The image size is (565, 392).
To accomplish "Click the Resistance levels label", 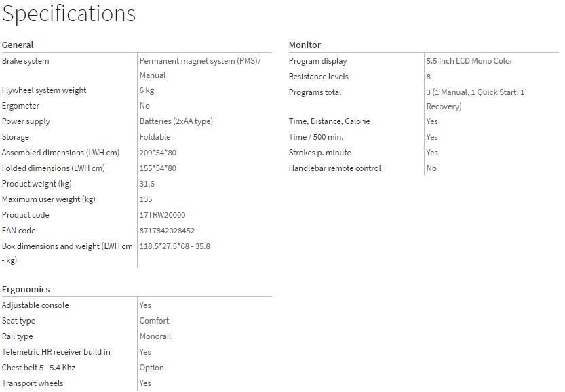I will pos(319,77).
